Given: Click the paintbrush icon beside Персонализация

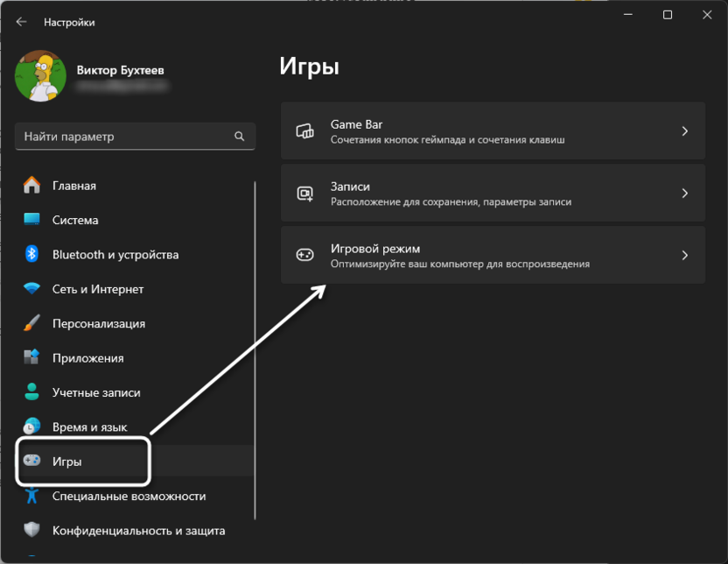Looking at the screenshot, I should (x=32, y=323).
